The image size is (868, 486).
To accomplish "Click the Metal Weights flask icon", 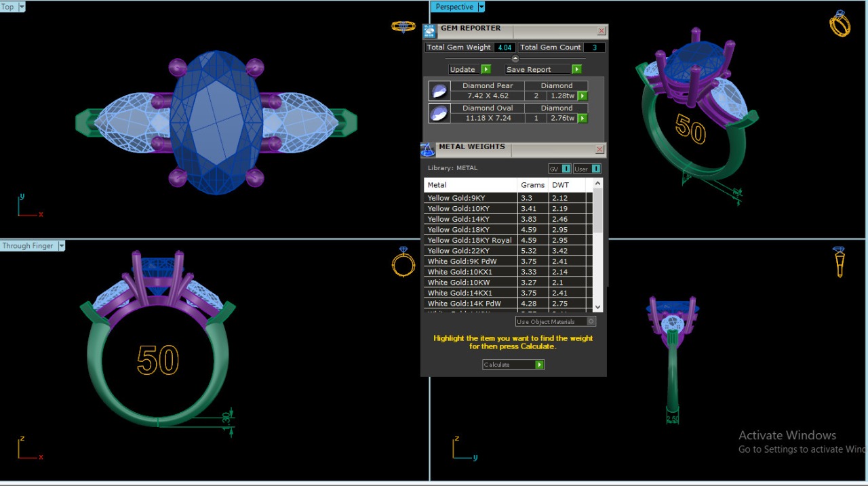I will pyautogui.click(x=428, y=149).
